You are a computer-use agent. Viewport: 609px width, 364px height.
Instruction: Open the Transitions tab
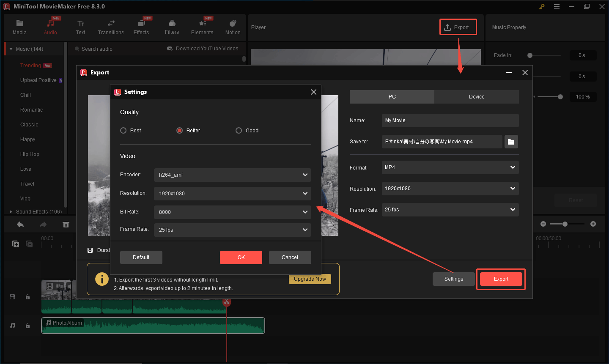(111, 27)
